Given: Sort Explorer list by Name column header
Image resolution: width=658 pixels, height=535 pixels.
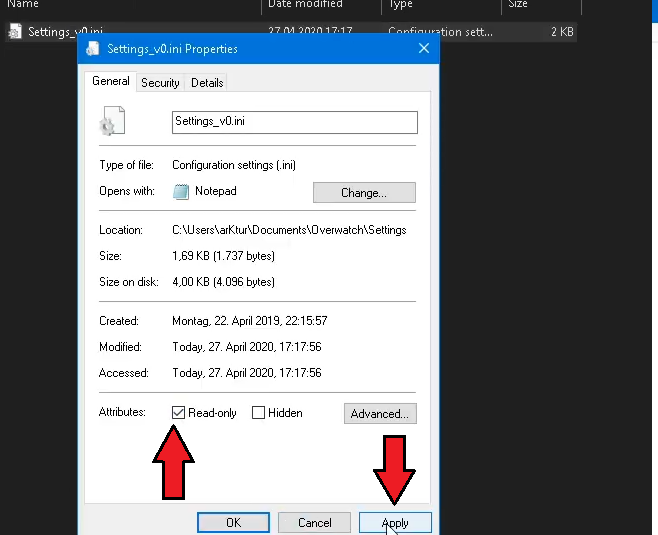Looking at the screenshot, I should (23, 4).
